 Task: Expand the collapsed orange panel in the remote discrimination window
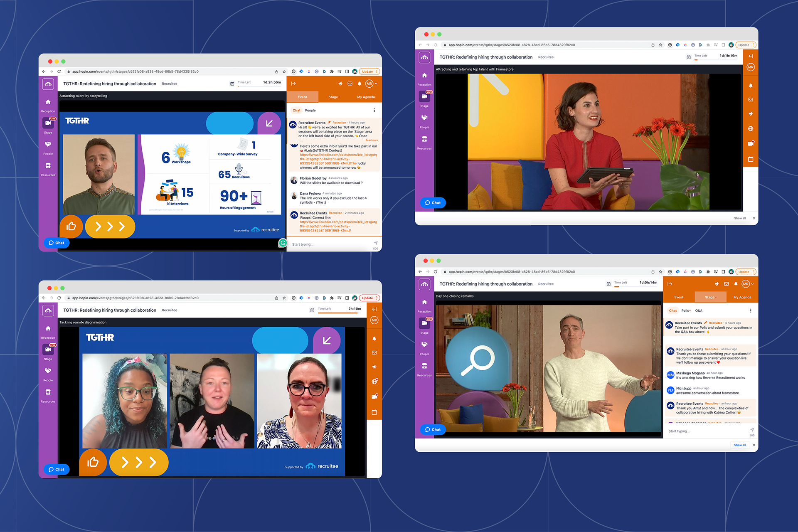(x=374, y=309)
